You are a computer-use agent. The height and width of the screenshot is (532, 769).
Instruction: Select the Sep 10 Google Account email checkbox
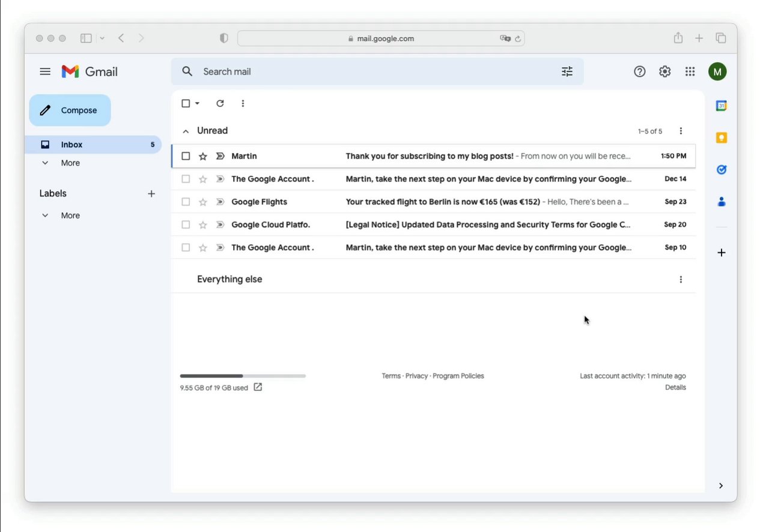186,247
